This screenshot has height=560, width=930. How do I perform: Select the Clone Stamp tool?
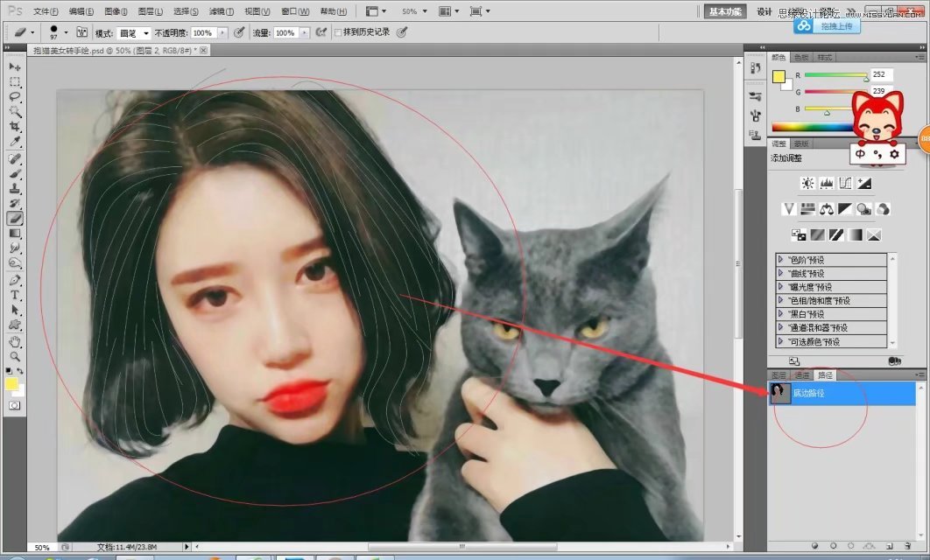pyautogui.click(x=15, y=188)
